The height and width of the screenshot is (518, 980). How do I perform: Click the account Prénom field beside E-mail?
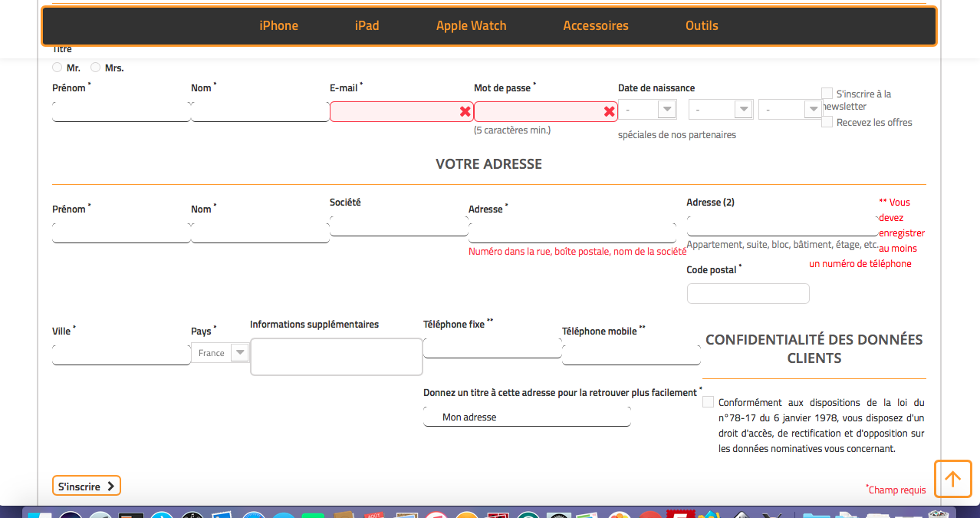pos(121,112)
